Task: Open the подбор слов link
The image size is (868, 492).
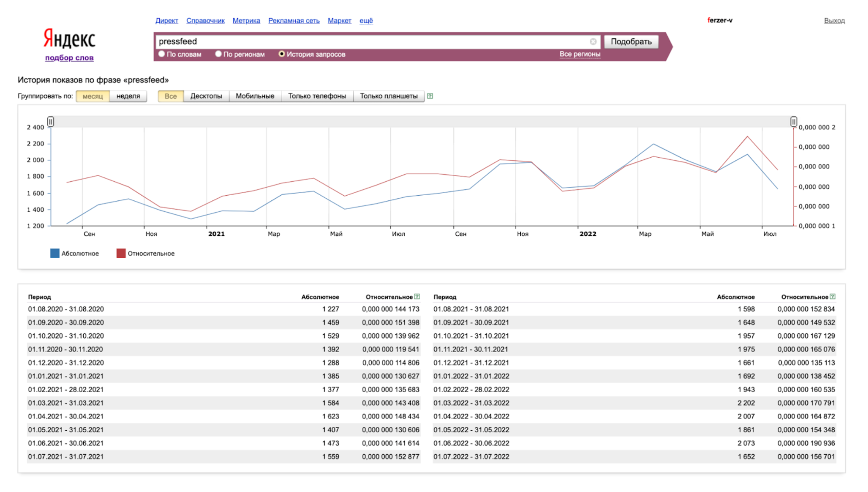Action: (69, 58)
